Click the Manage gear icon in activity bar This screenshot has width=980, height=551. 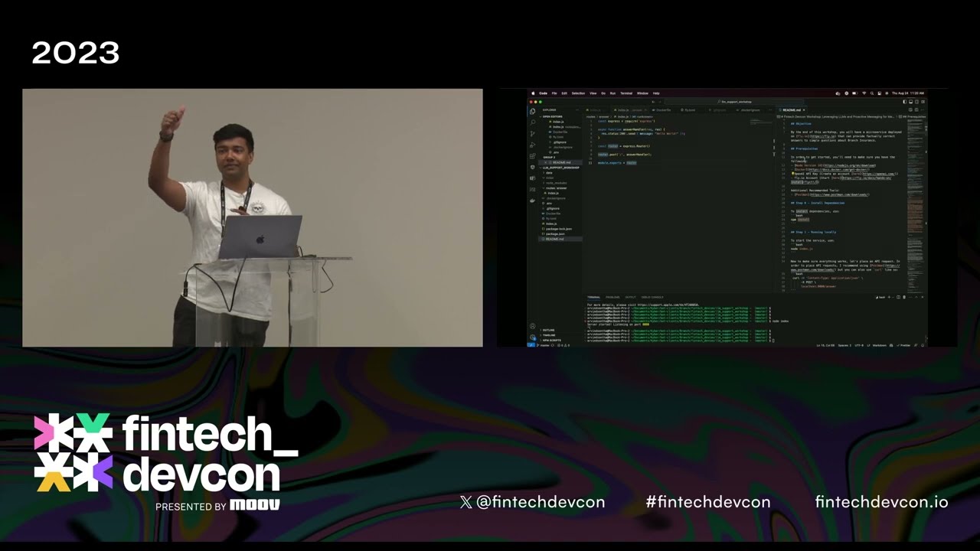point(533,337)
